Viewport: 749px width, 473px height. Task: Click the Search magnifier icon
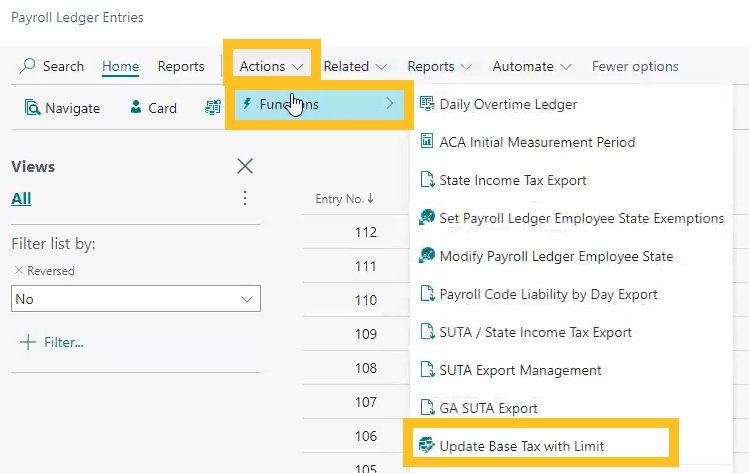coord(28,66)
